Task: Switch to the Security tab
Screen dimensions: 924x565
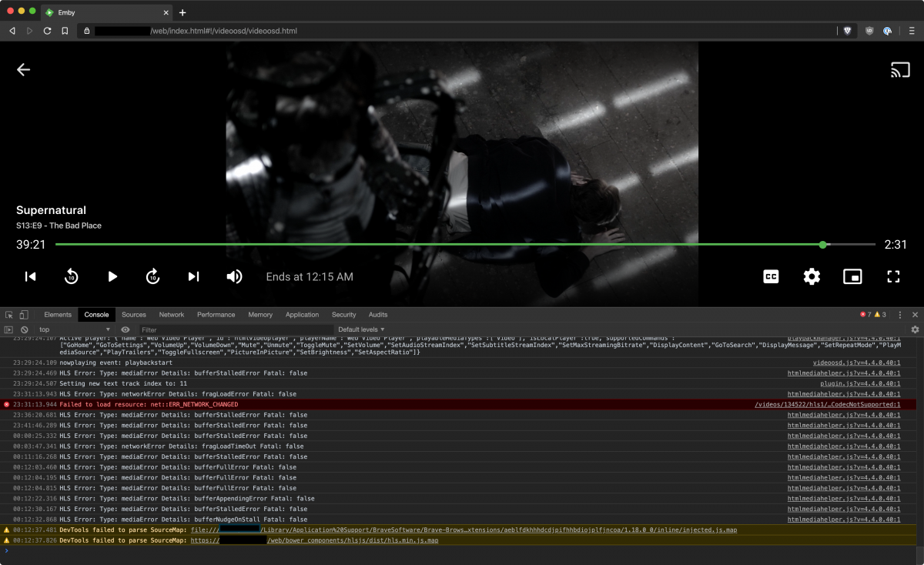Action: tap(344, 315)
